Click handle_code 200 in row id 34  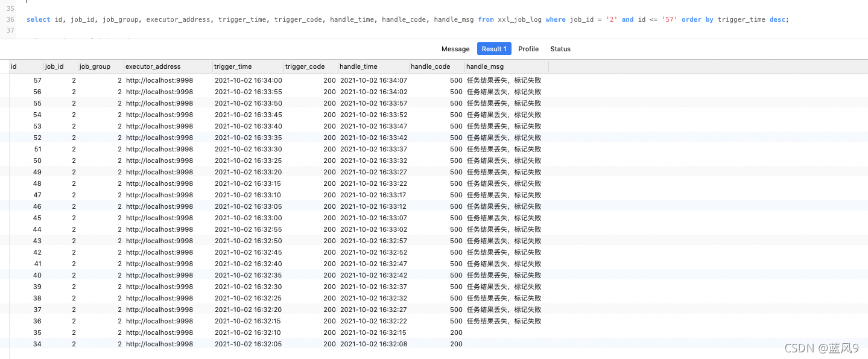coord(457,344)
